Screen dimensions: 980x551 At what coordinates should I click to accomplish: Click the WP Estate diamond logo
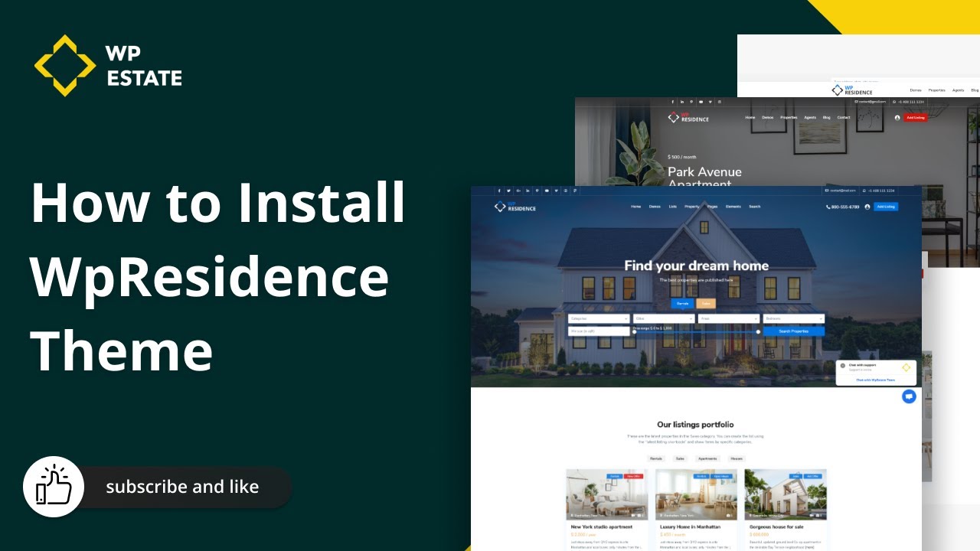tap(65, 65)
